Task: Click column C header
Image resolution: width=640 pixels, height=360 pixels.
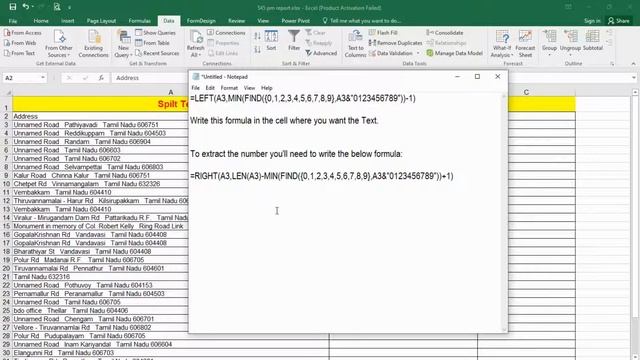Action: [527, 92]
